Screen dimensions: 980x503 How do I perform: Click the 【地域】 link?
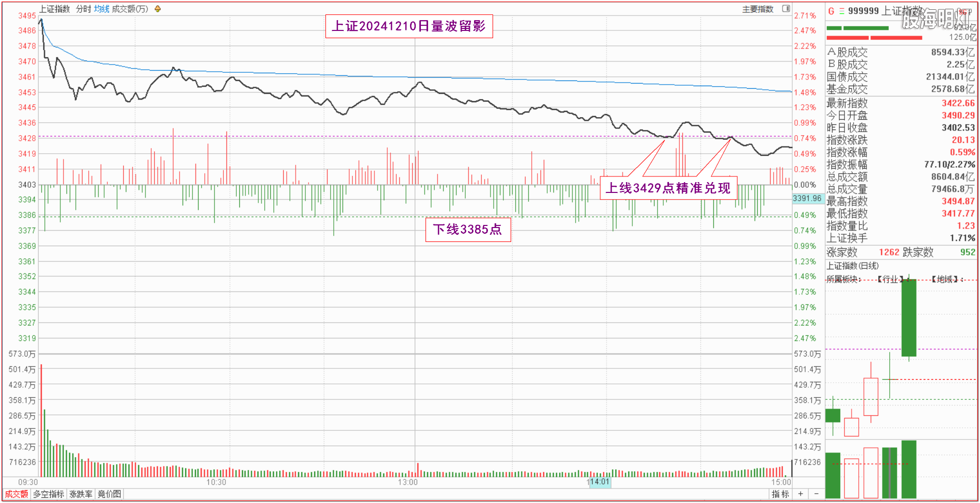[x=945, y=279]
